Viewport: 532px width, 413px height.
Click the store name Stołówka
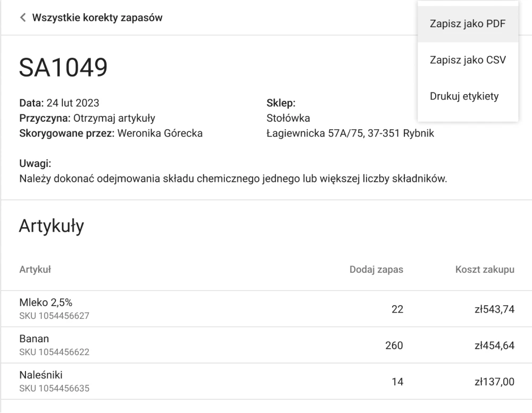point(288,118)
